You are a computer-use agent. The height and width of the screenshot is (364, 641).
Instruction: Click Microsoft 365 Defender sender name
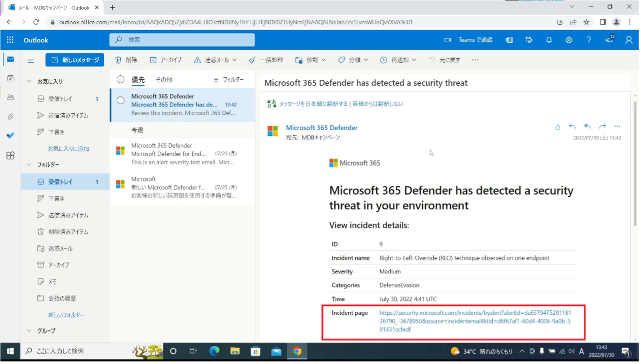tap(322, 128)
